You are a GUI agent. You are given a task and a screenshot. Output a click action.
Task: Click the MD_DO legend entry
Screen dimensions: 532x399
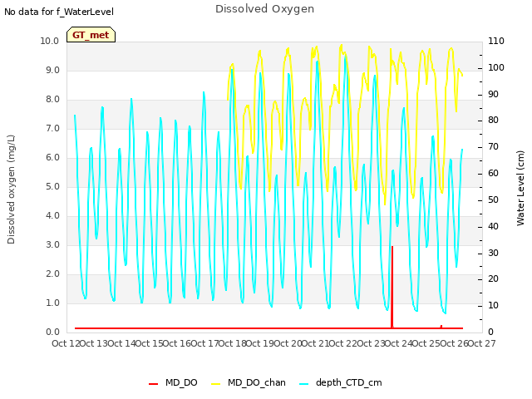coord(173,382)
